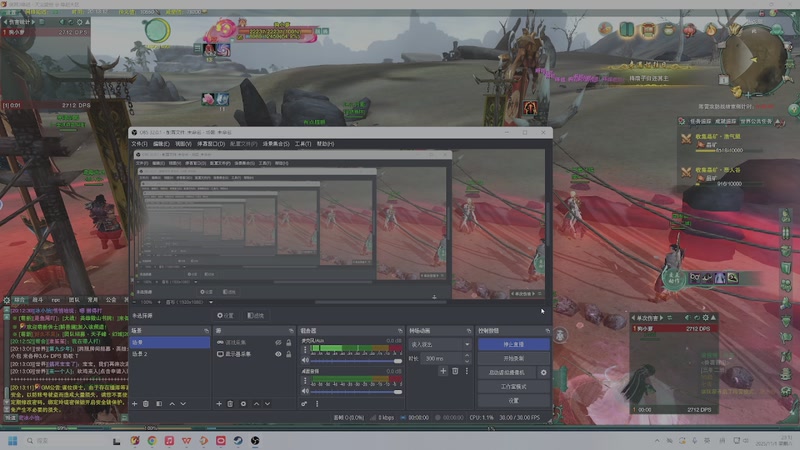
Task: Open OBS Studio icon in Windows taskbar
Action: point(255,440)
